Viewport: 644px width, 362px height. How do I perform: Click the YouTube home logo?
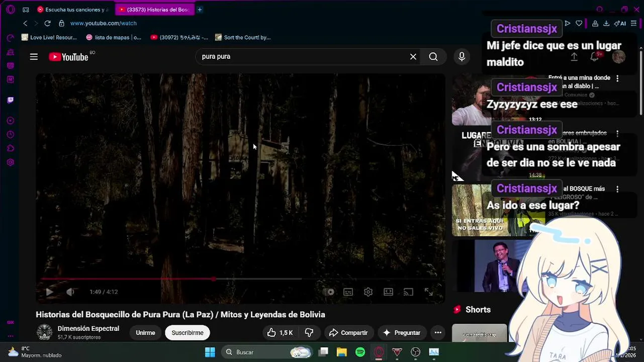(x=69, y=57)
